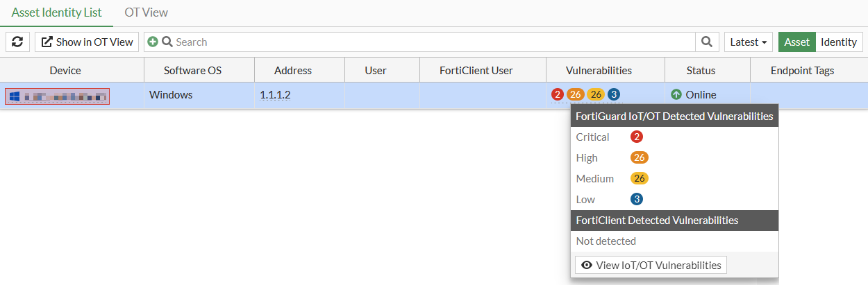Click the Not detected text
This screenshot has height=285, width=868.
tap(606, 241)
